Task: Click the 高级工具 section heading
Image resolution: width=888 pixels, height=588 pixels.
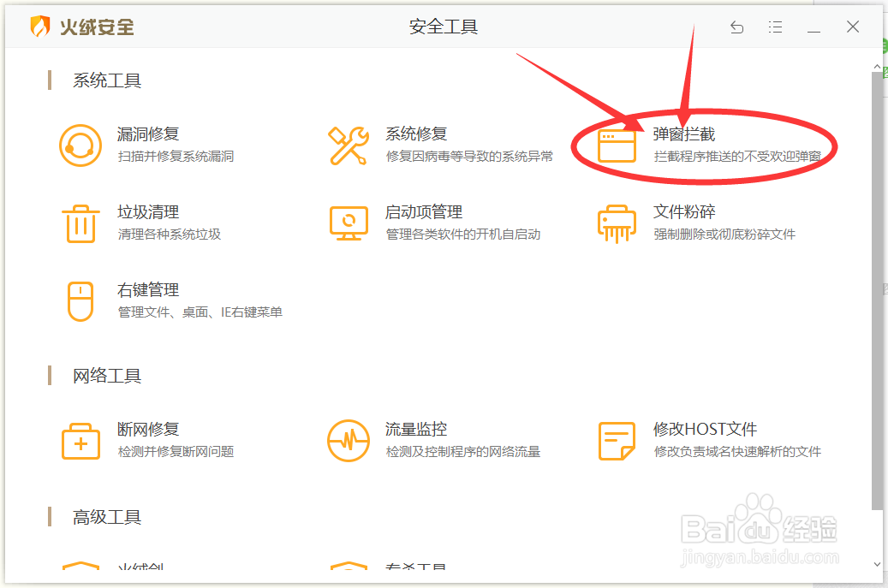Action: (x=107, y=517)
